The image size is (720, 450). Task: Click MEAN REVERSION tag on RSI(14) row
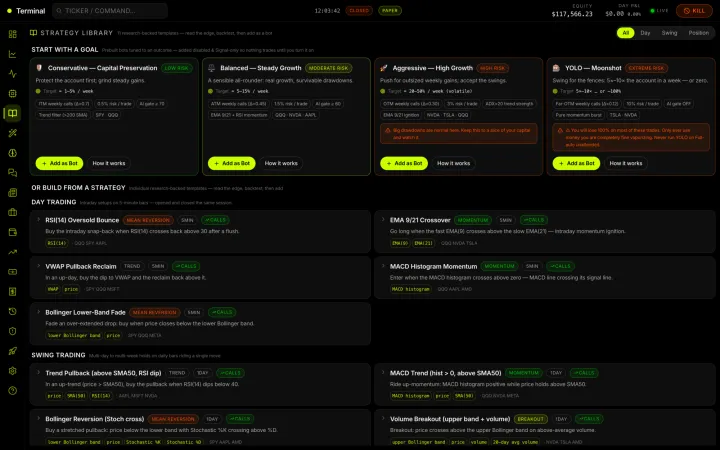click(x=148, y=220)
